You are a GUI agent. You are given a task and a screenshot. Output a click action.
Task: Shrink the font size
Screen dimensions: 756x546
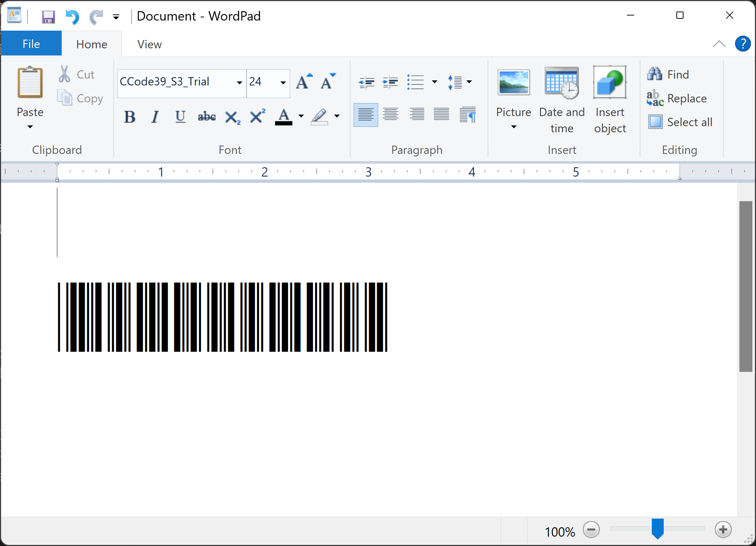[x=328, y=81]
